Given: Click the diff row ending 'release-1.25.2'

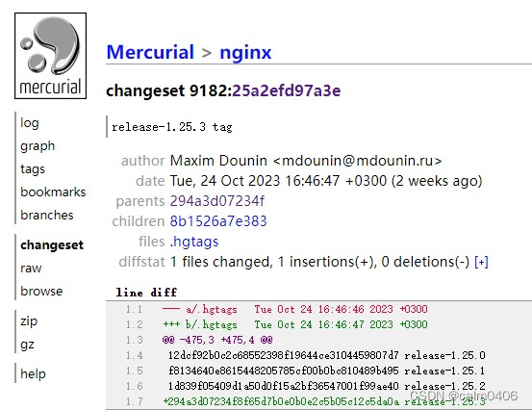Looking at the screenshot, I should click(x=327, y=386).
